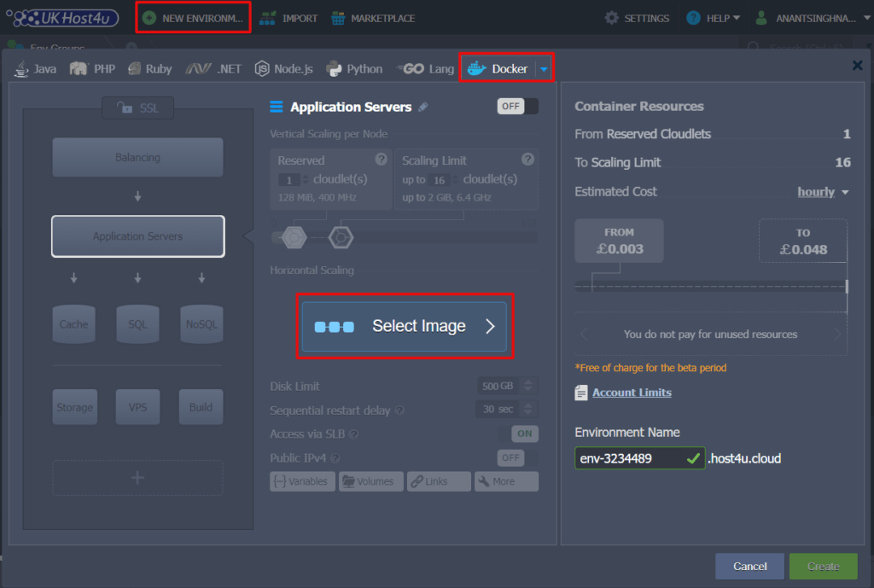Click the TO £0.048 cost box
Viewport: 874px width, 588px height.
803,242
